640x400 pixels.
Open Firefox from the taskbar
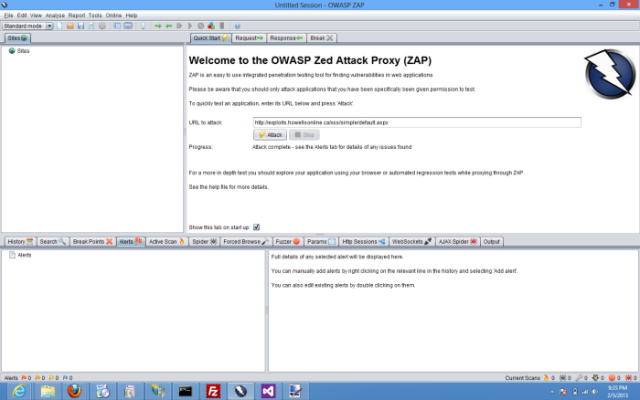click(x=74, y=391)
